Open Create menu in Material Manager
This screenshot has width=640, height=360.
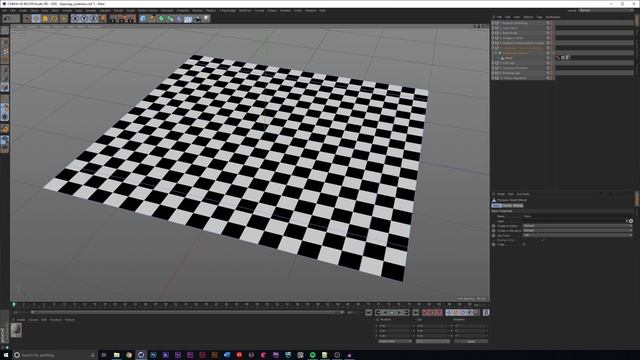(x=21, y=320)
